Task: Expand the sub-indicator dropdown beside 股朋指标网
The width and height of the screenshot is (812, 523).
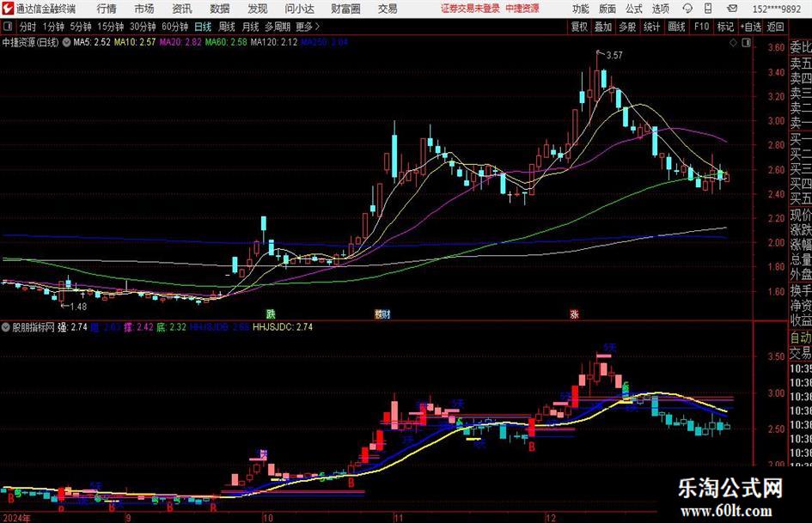Action: click(x=6, y=327)
